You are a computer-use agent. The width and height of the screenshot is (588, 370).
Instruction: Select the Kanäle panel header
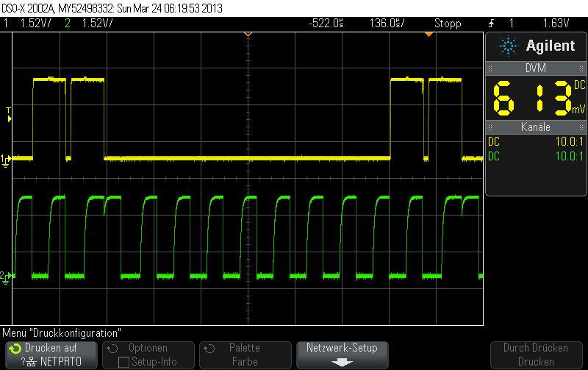[x=536, y=127]
